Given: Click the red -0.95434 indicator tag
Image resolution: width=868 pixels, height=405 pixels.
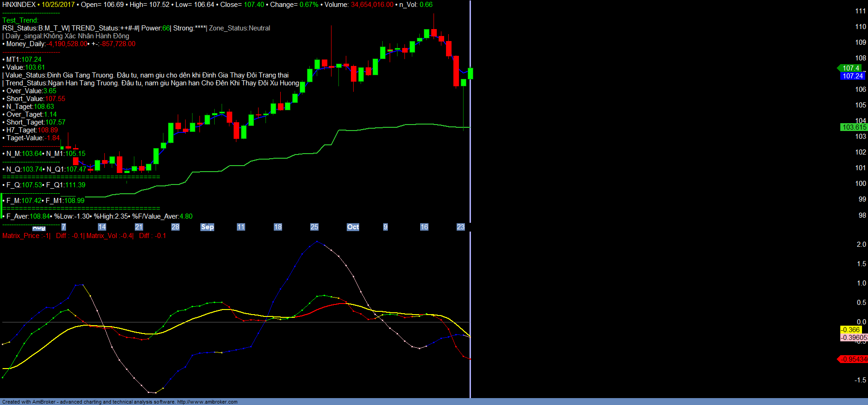Looking at the screenshot, I should (x=853, y=359).
